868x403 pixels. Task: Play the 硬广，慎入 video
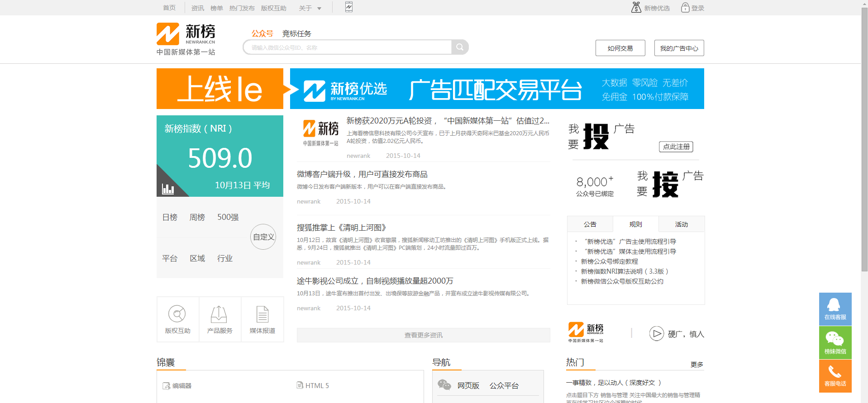coord(656,333)
